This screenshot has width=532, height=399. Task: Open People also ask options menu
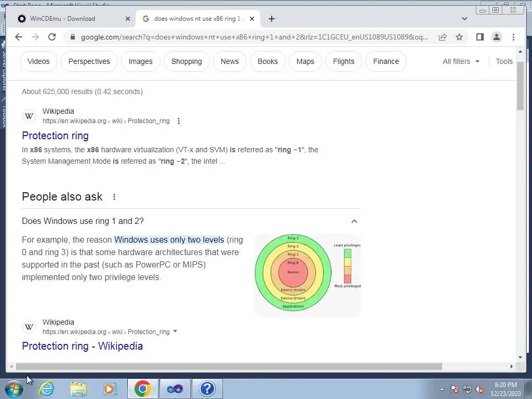(x=114, y=197)
